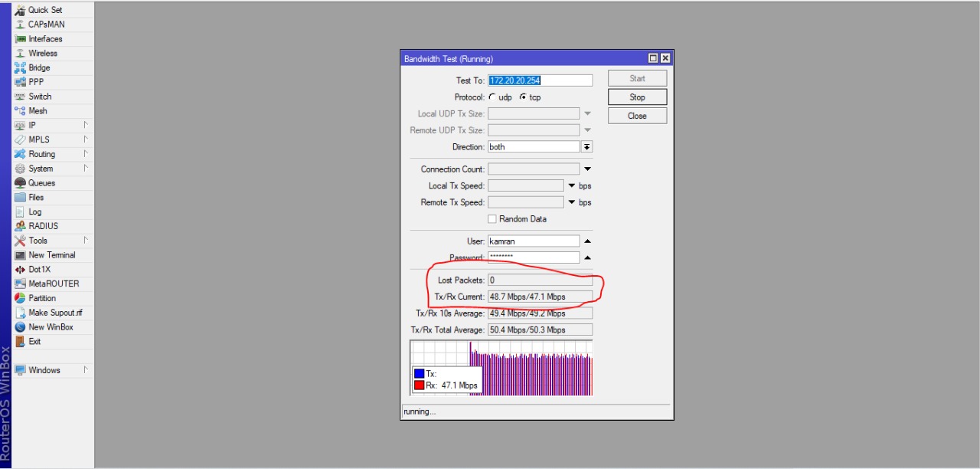Image resolution: width=980 pixels, height=469 pixels.
Task: Click the IP icon in sidebar
Action: 21,125
